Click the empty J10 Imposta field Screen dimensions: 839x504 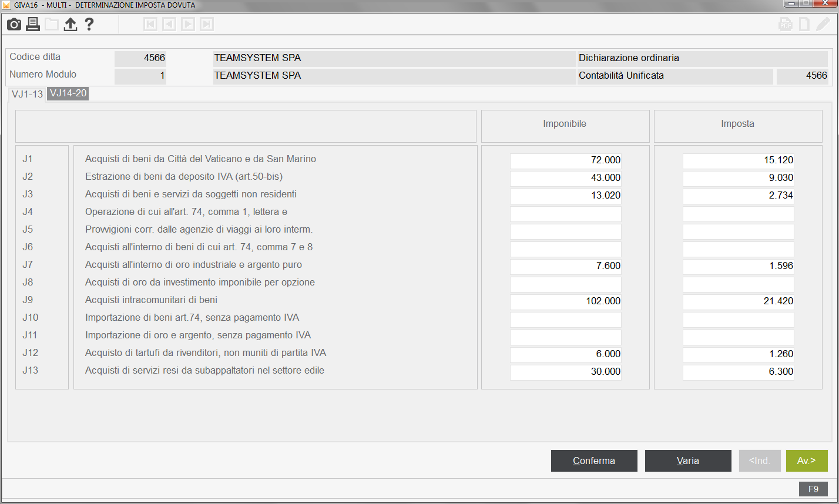(x=739, y=319)
